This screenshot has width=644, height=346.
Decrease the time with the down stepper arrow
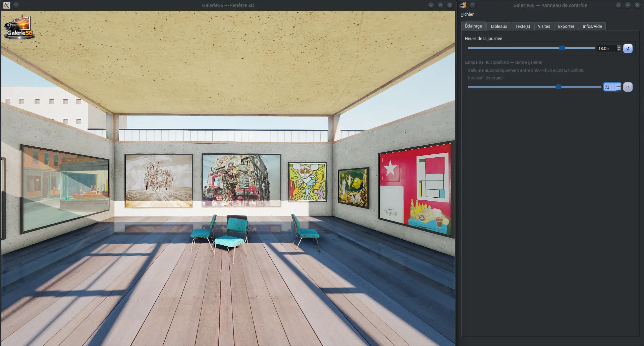point(619,50)
